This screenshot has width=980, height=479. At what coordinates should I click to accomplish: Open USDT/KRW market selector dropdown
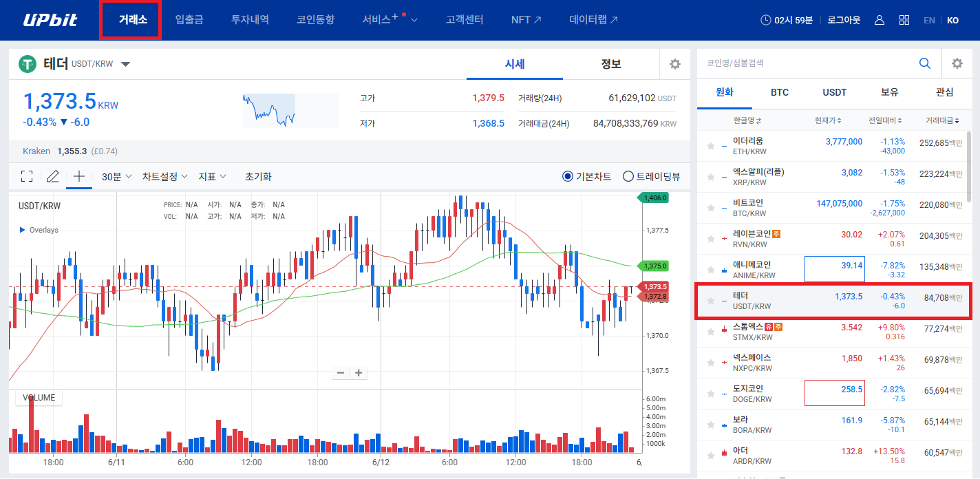[125, 64]
